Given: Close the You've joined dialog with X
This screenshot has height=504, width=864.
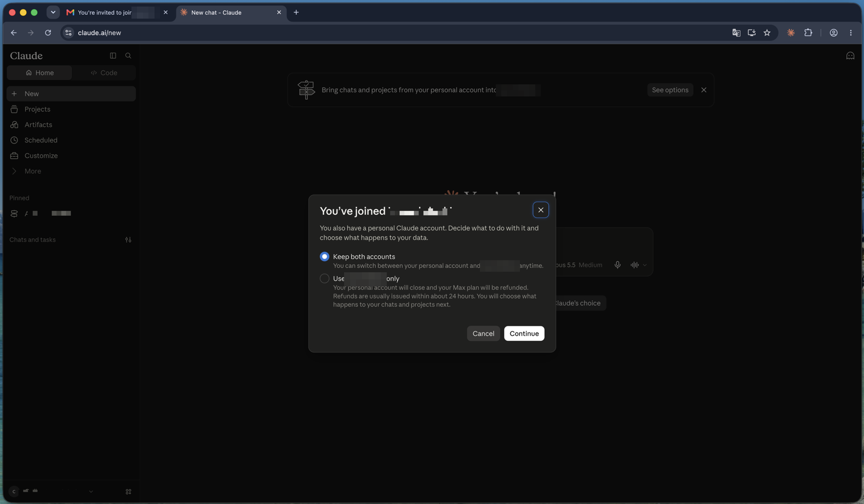Looking at the screenshot, I should [x=541, y=210].
